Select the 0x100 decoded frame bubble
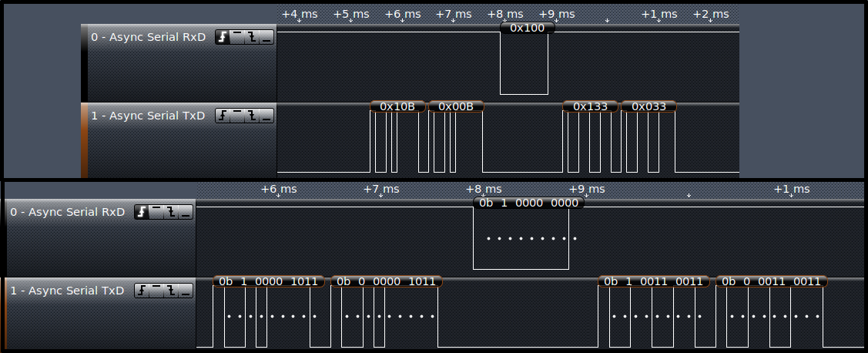This screenshot has height=353, width=868. (x=527, y=28)
